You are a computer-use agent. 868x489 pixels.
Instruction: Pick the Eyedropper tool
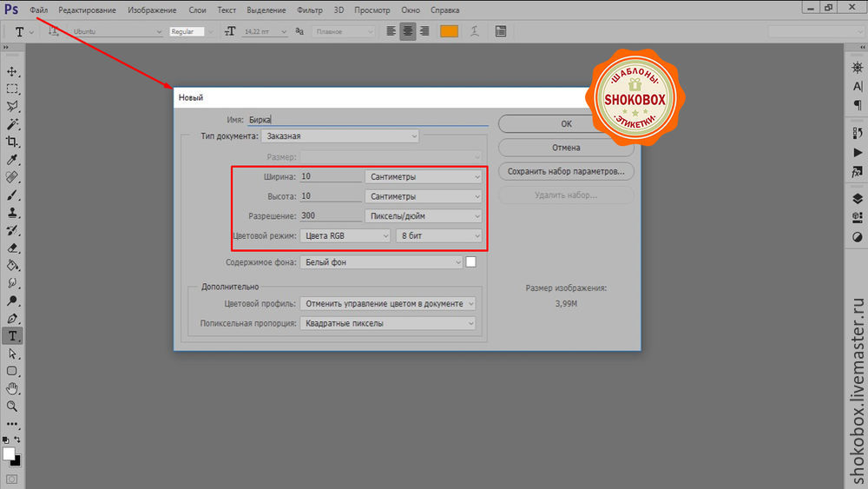pyautogui.click(x=12, y=160)
